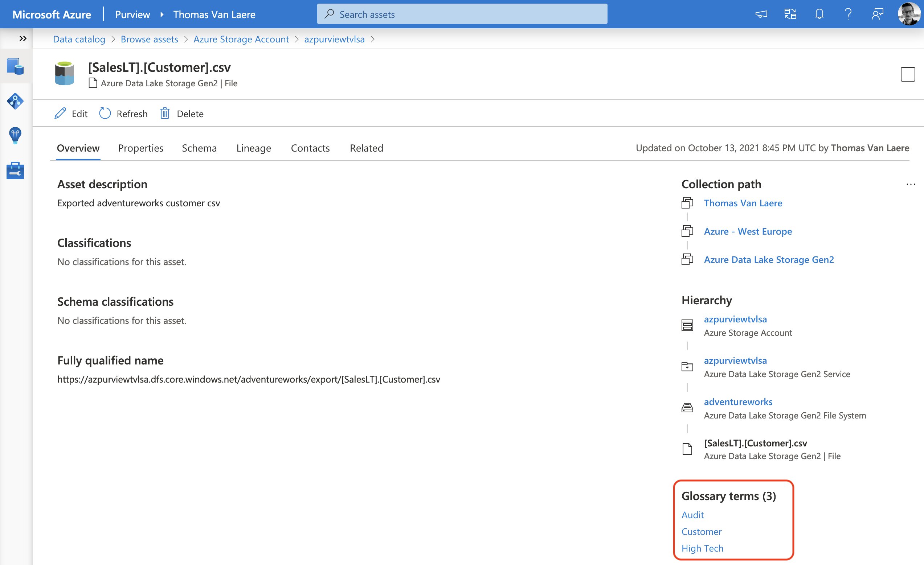Go to Data catalog breadcrumb

(79, 39)
